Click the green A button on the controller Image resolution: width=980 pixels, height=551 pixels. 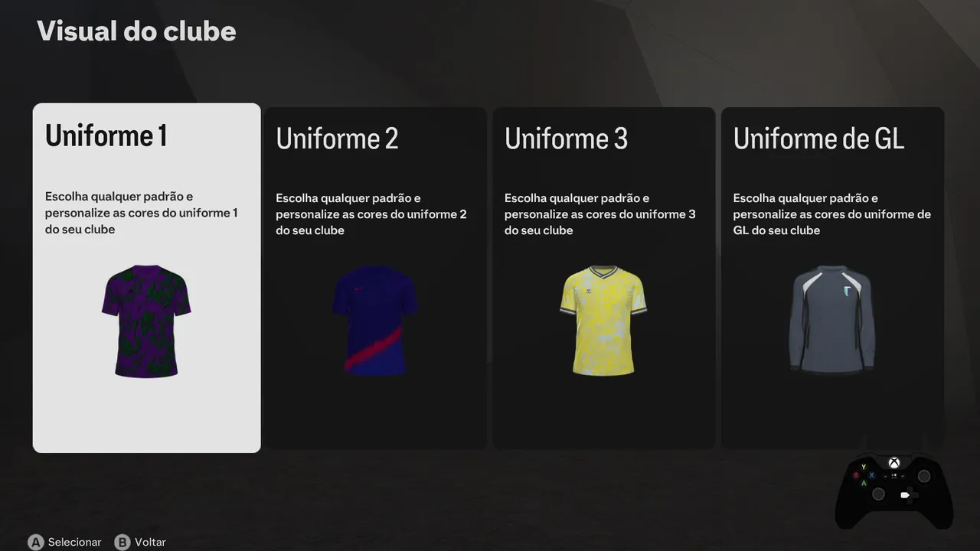point(864,484)
